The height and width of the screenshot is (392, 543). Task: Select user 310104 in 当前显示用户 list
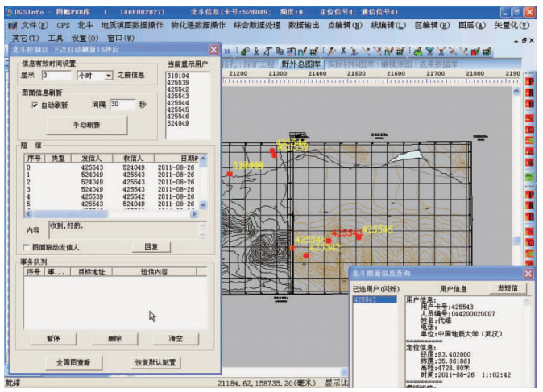click(178, 76)
